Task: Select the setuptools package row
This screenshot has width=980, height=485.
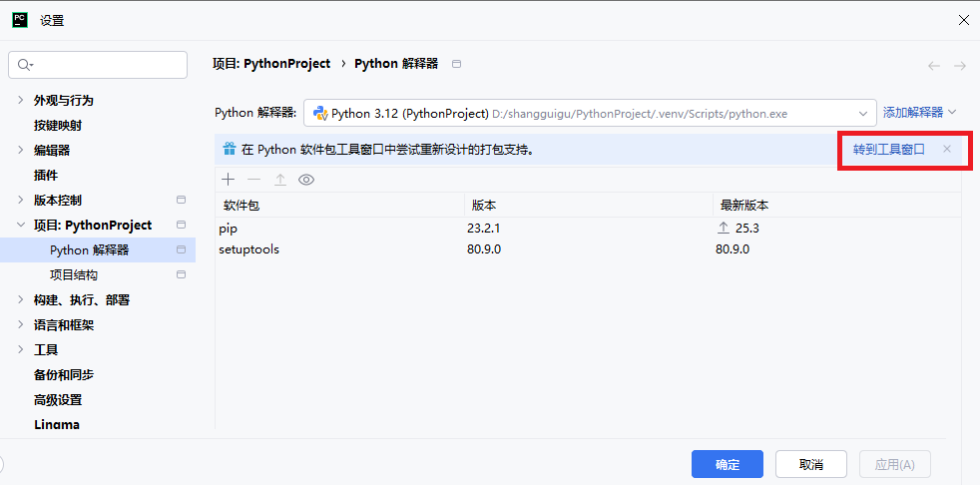Action: click(588, 249)
